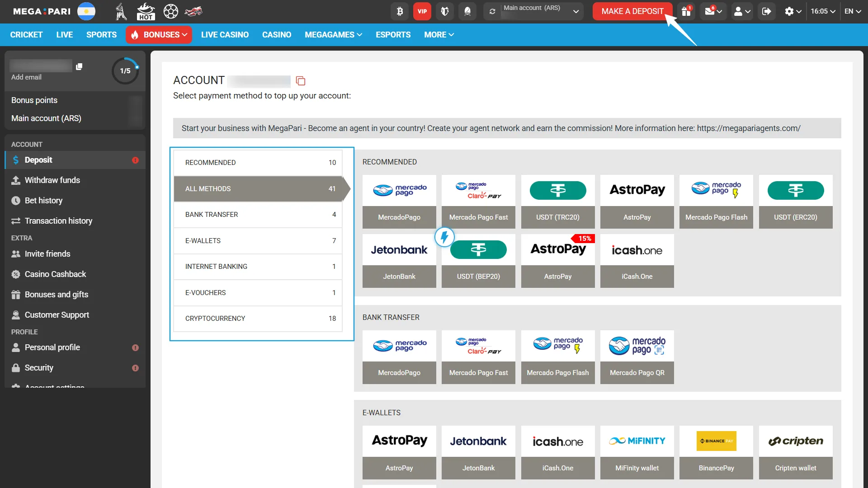Select the Cripten wallet logo
The height and width of the screenshot is (488, 868).
pos(796,441)
